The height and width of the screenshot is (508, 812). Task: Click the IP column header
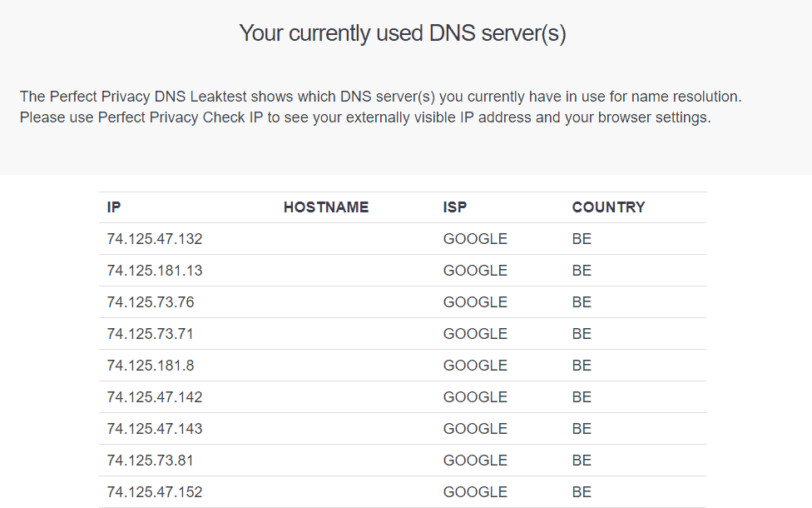point(114,207)
